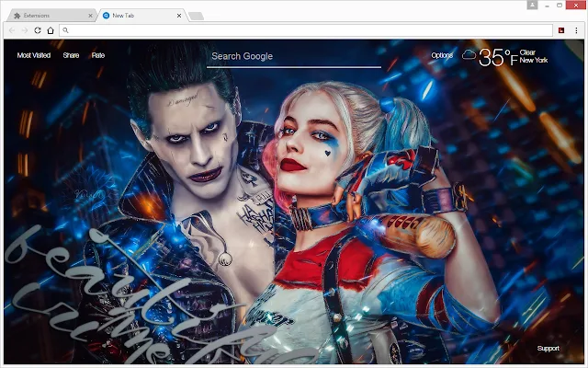Open the red extension icon in toolbar
Screen dimensions: 588x368
tap(561, 30)
